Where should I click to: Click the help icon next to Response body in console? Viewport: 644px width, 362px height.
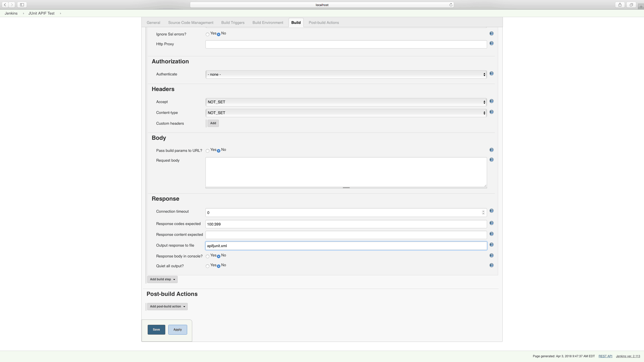pos(491,255)
